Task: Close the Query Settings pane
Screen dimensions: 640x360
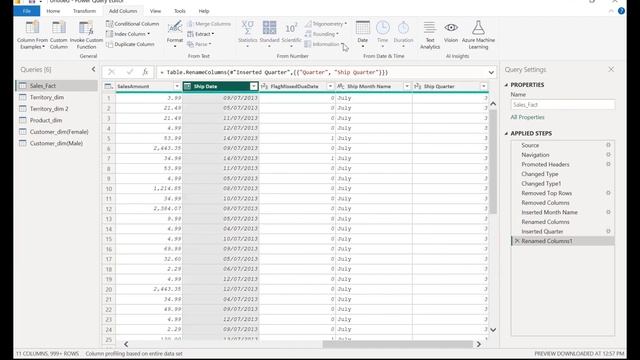Action: [611, 69]
